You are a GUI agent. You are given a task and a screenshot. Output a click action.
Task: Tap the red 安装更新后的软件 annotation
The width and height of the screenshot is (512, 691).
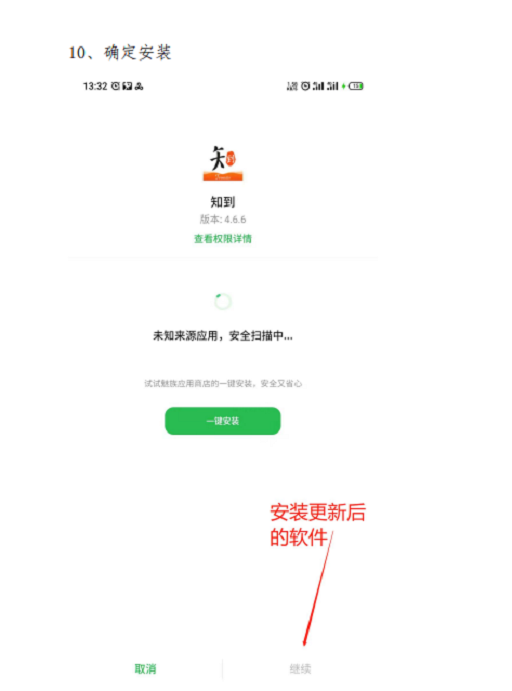click(317, 524)
